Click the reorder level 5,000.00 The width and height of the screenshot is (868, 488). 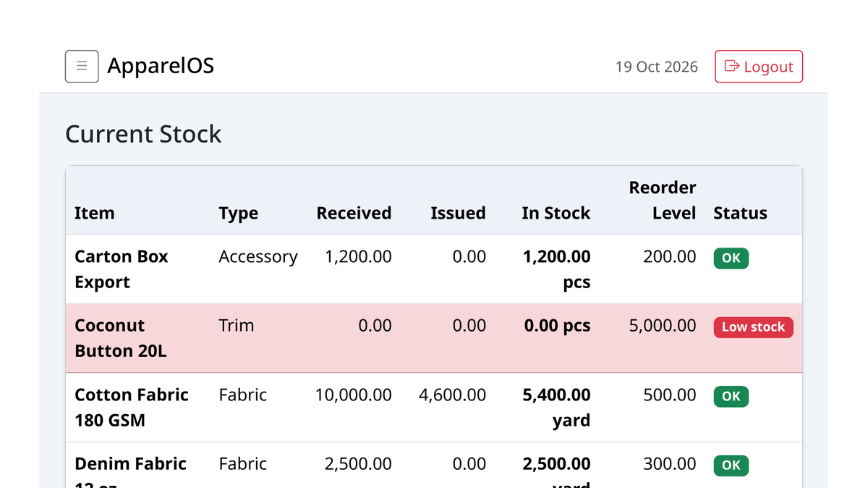pos(663,326)
